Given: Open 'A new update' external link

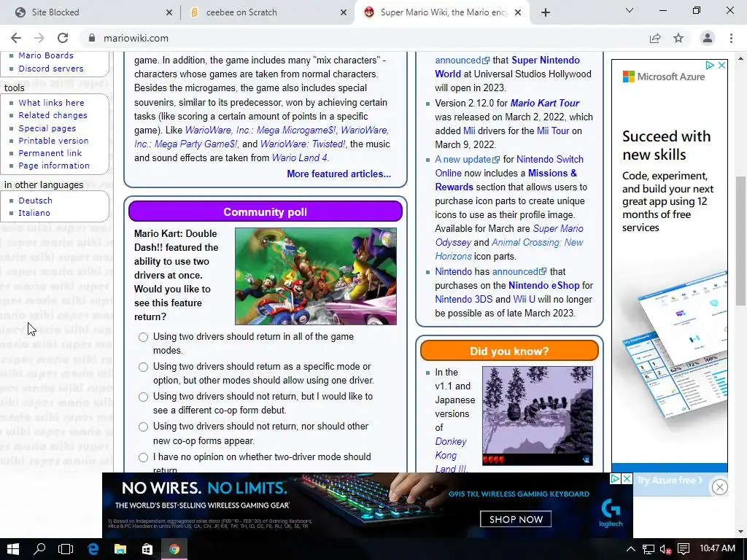Looking at the screenshot, I should pyautogui.click(x=468, y=159).
